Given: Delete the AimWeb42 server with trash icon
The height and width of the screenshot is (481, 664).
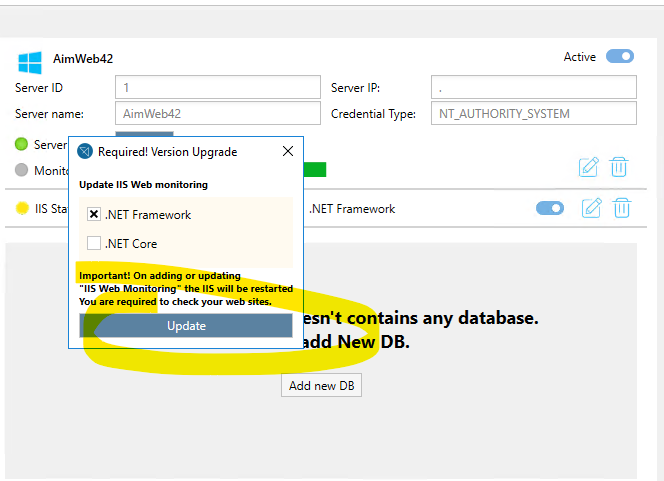Looking at the screenshot, I should coord(619,167).
